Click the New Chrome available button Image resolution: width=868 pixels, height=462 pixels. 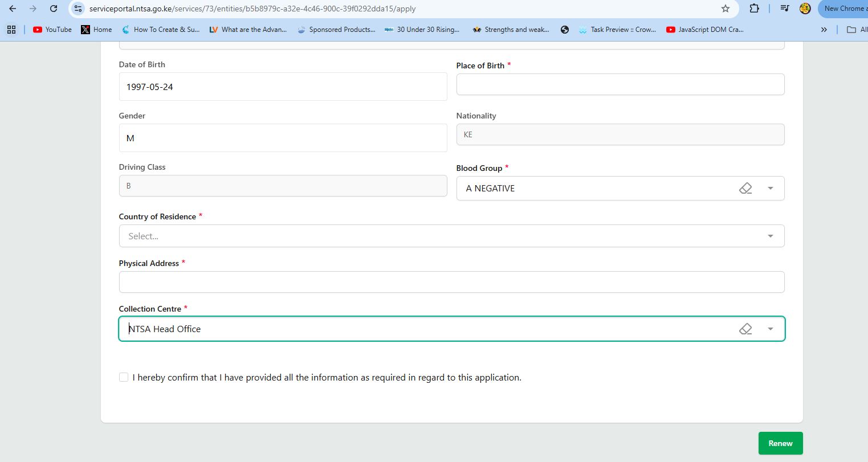pos(843,9)
